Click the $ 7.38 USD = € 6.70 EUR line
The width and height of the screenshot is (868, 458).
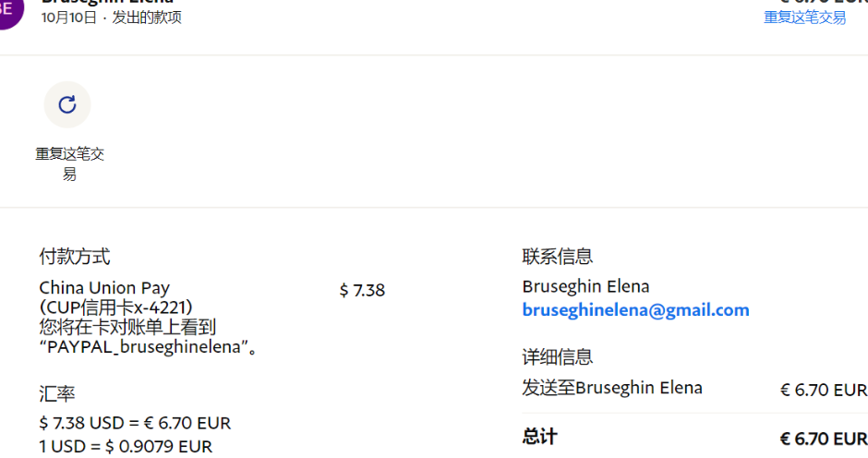pyautogui.click(x=135, y=423)
